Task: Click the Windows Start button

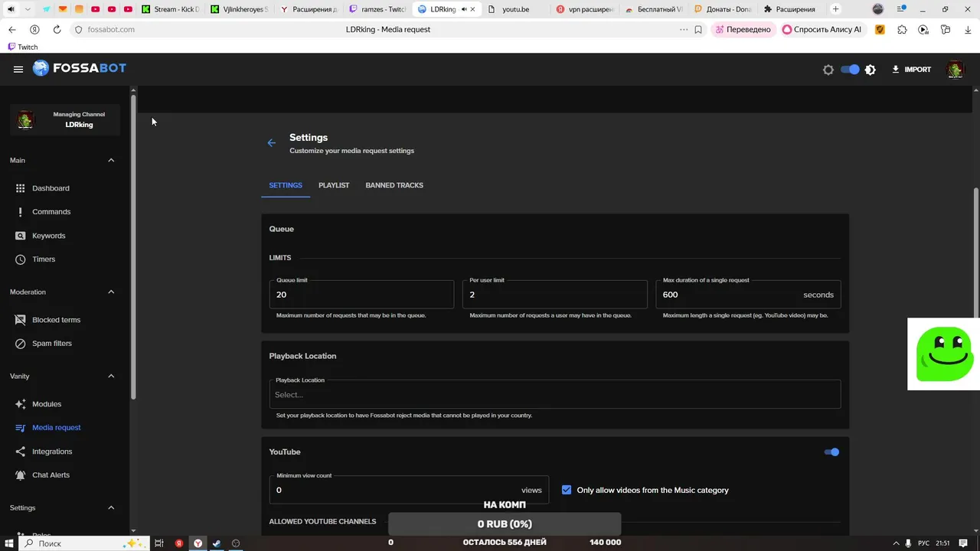Action: (x=9, y=543)
